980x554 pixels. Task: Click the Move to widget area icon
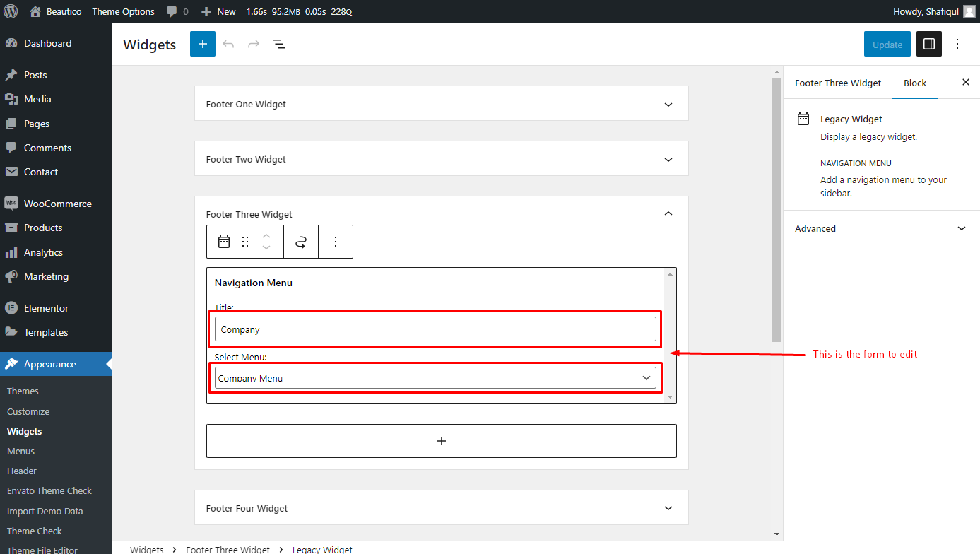pos(301,242)
